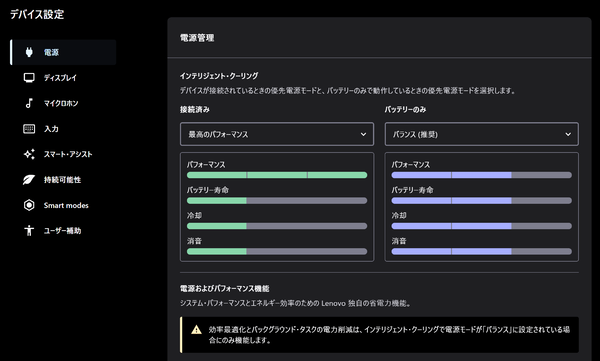Select スマート・アシスト in the sidebar
The height and width of the screenshot is (361, 600).
[63, 154]
